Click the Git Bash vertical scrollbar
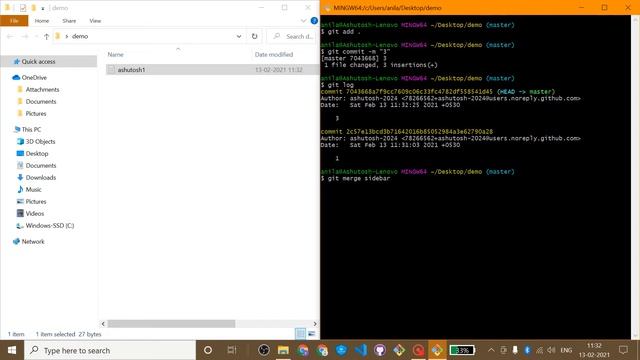640x360 pixels. (x=636, y=176)
